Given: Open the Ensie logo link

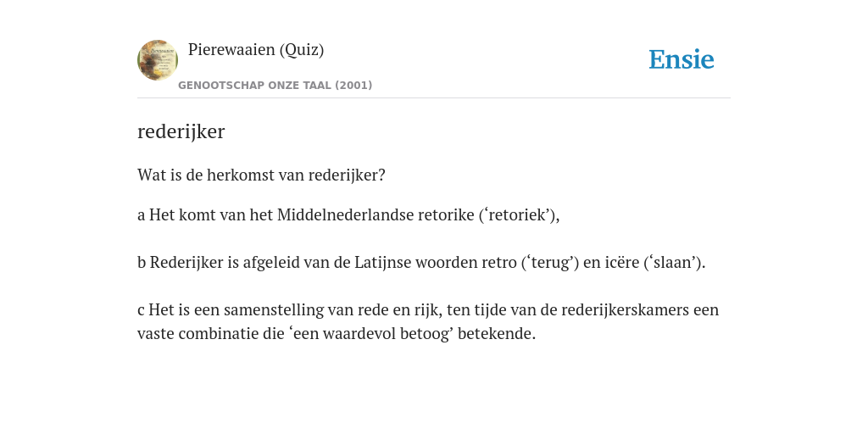Looking at the screenshot, I should point(682,59).
